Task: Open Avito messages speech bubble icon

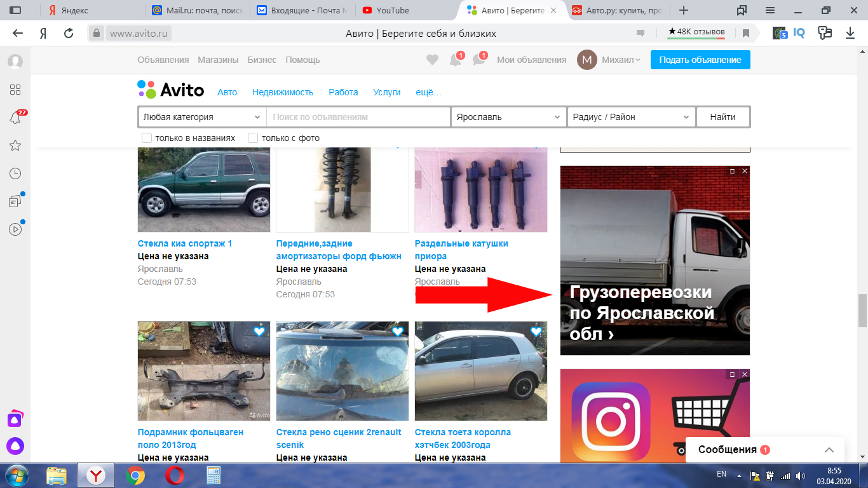Action: pyautogui.click(x=478, y=60)
